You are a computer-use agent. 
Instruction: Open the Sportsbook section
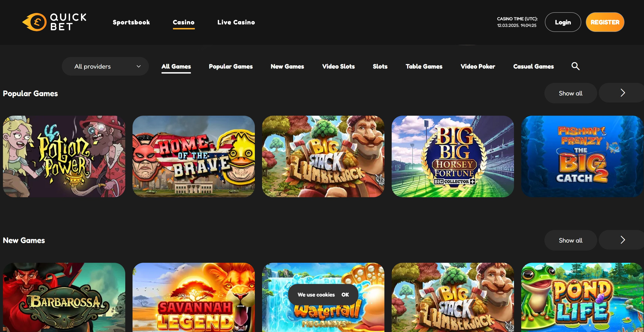point(131,22)
